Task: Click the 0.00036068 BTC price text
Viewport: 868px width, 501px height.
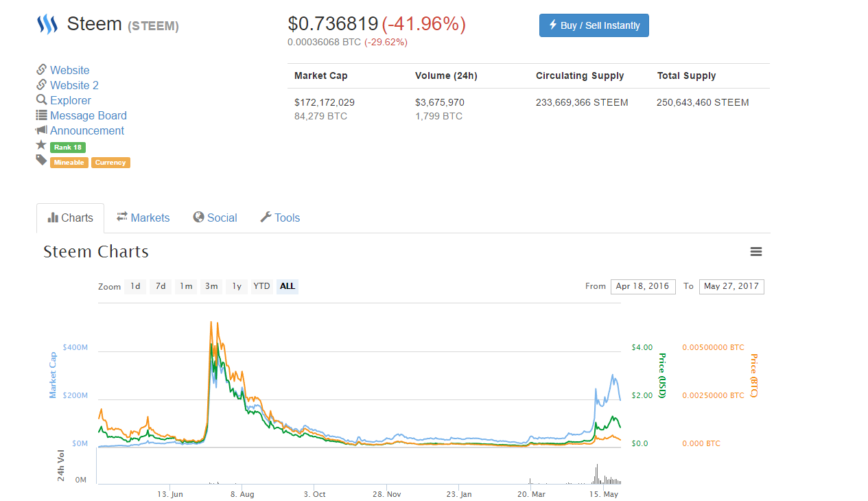Action: (324, 42)
